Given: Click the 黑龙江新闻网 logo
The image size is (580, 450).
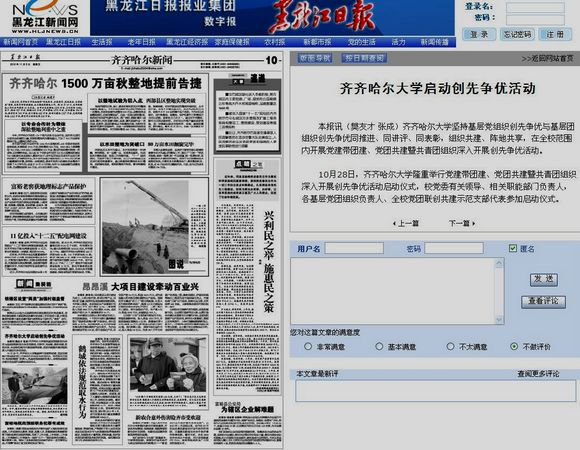Looking at the screenshot, I should click(x=45, y=17).
